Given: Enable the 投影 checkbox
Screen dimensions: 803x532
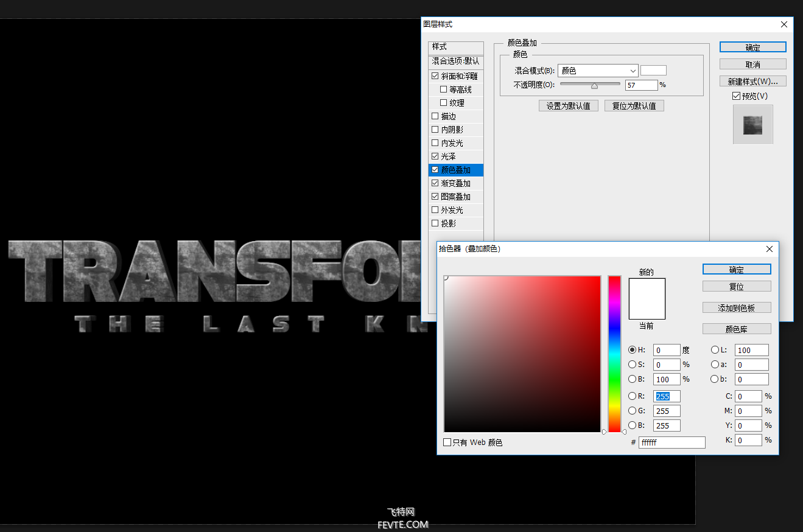Looking at the screenshot, I should coord(435,223).
